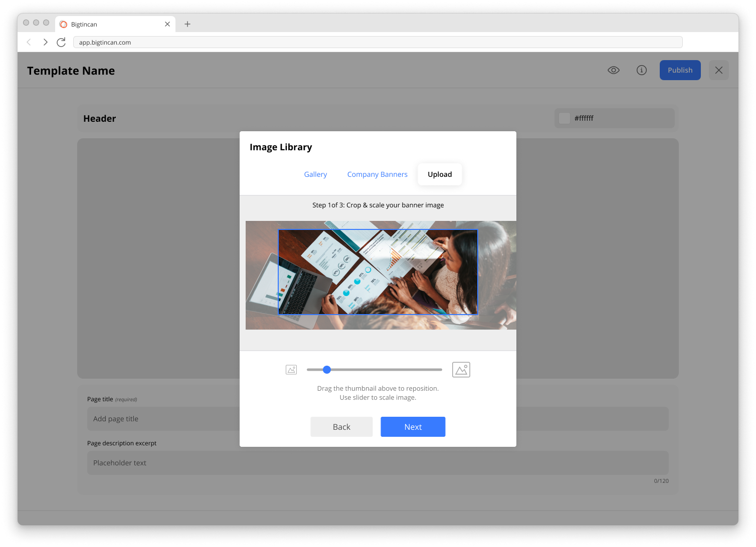Click the image scale slider handle
The image size is (756, 547).
(327, 370)
